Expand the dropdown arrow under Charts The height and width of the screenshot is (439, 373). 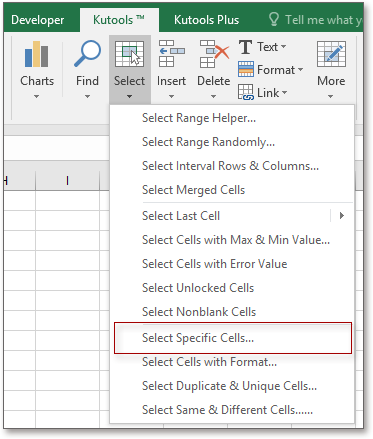pyautogui.click(x=37, y=96)
